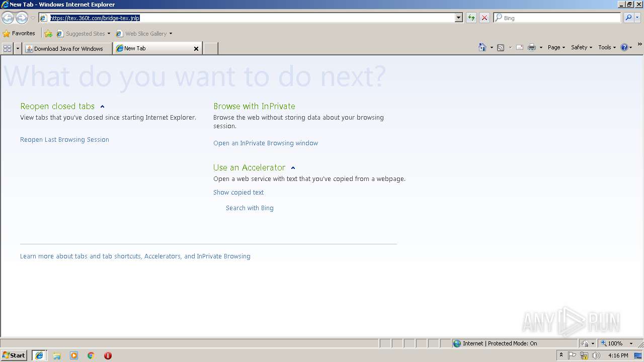This screenshot has width=644, height=362.
Task: Open an InPrivate Browsing window link
Action: [266, 143]
